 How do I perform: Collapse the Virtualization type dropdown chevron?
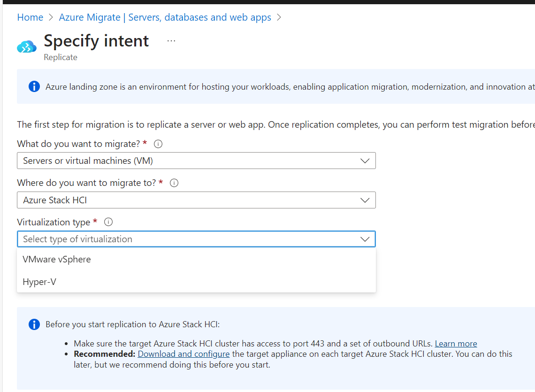365,239
